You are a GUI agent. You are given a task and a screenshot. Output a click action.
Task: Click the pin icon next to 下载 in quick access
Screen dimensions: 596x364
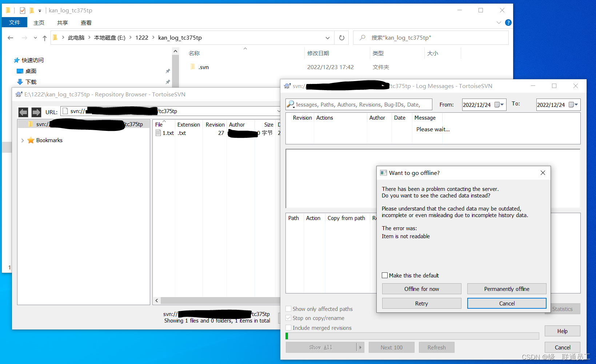[x=168, y=82]
